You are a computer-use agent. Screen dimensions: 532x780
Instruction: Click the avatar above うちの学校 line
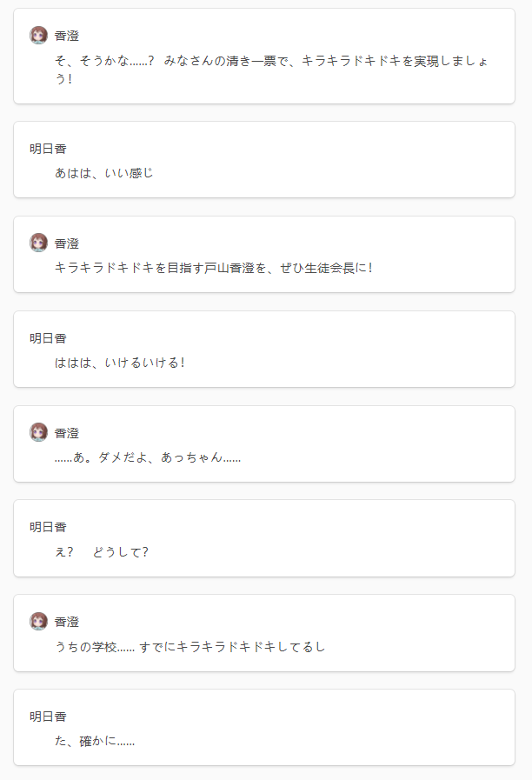click(x=39, y=622)
